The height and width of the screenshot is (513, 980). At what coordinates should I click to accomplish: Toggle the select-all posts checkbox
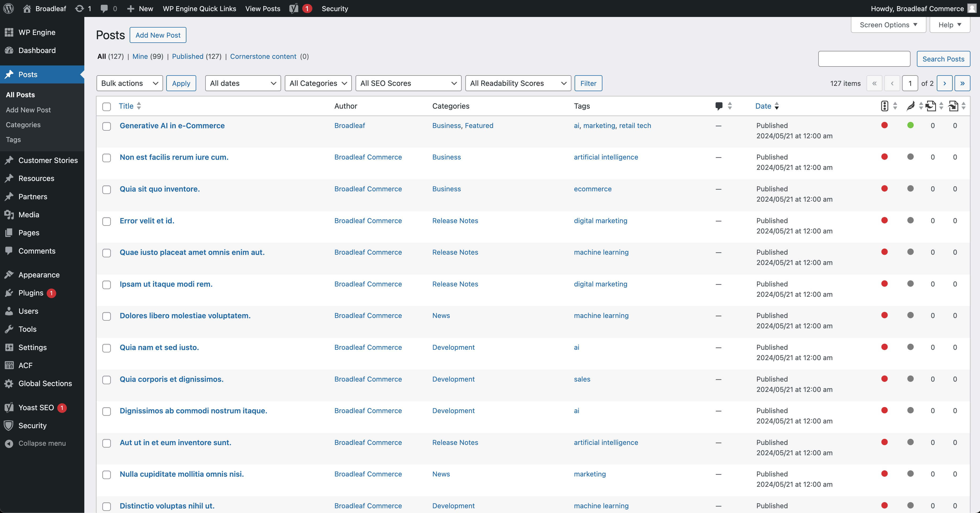(x=107, y=107)
